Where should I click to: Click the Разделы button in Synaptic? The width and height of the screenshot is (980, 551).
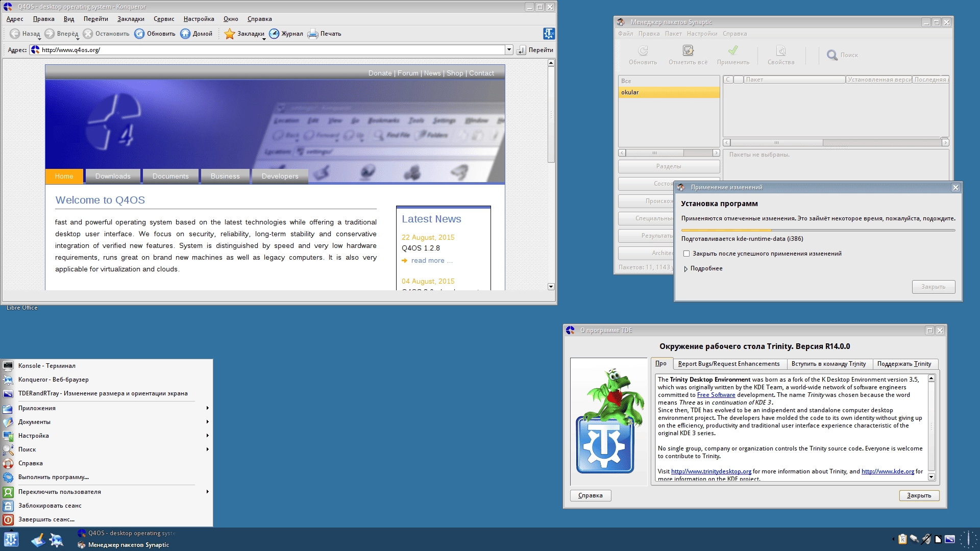tap(669, 166)
